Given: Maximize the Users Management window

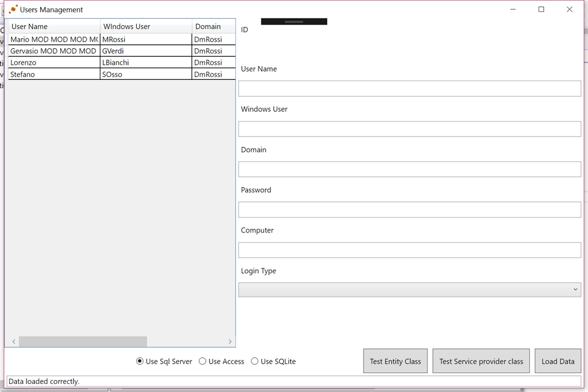Looking at the screenshot, I should pos(541,10).
